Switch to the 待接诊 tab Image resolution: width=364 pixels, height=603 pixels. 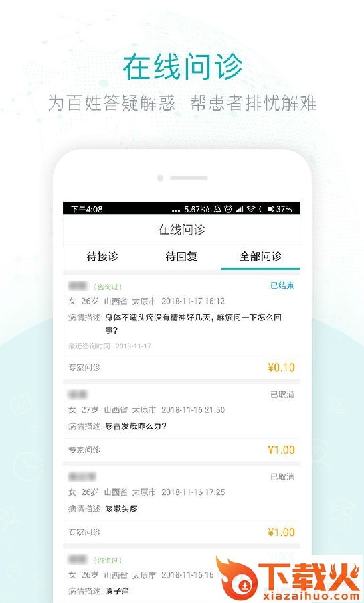(102, 257)
